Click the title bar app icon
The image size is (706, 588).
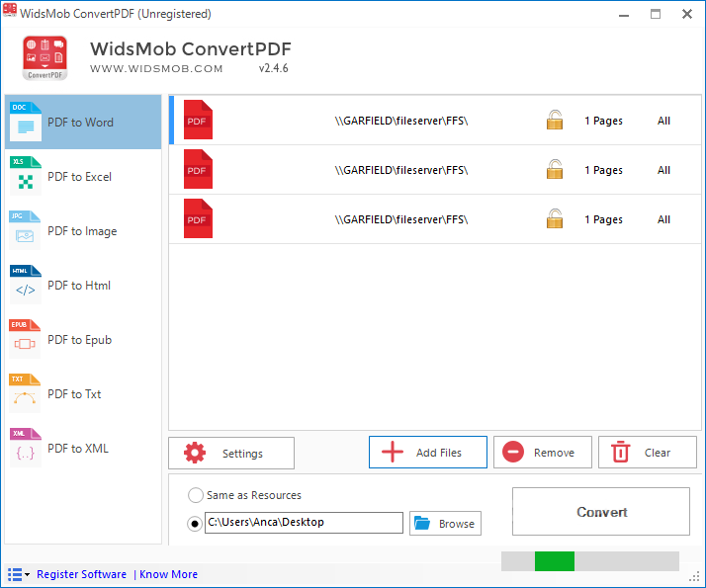coord(10,10)
